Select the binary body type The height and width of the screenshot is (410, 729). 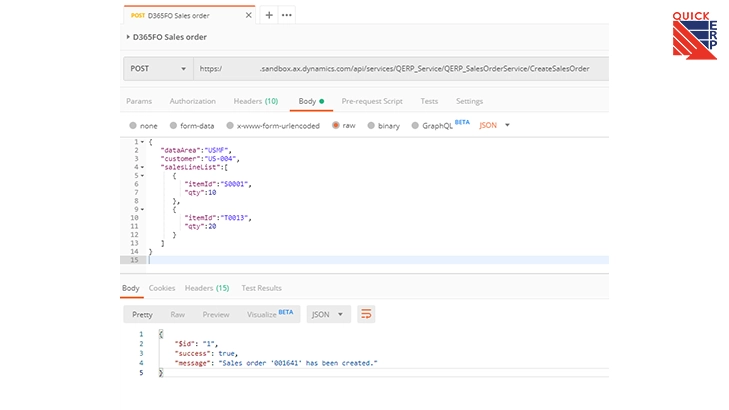[x=371, y=126]
